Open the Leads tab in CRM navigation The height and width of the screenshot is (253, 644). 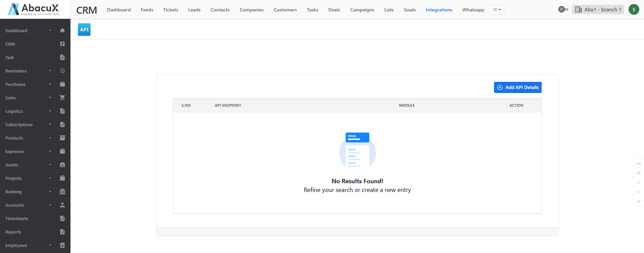(194, 10)
